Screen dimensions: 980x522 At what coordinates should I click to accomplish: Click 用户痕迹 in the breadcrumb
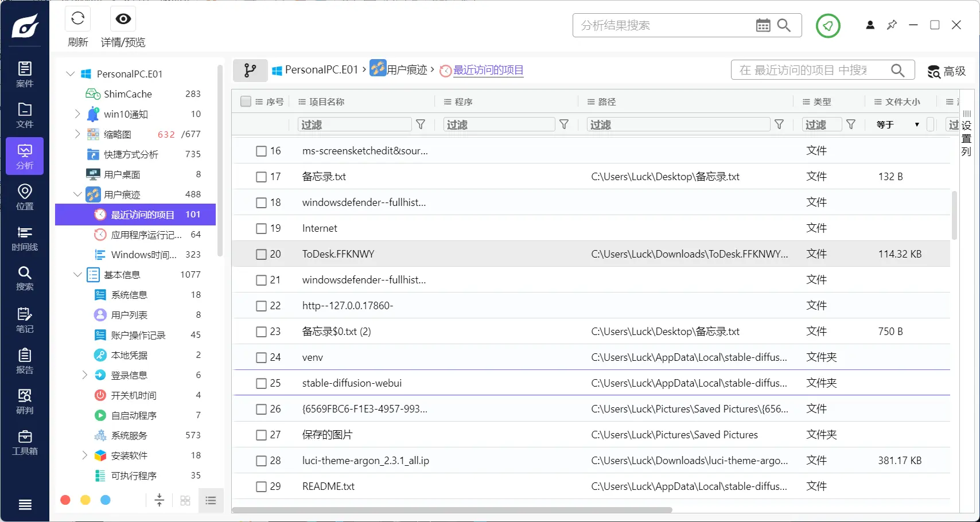point(399,69)
